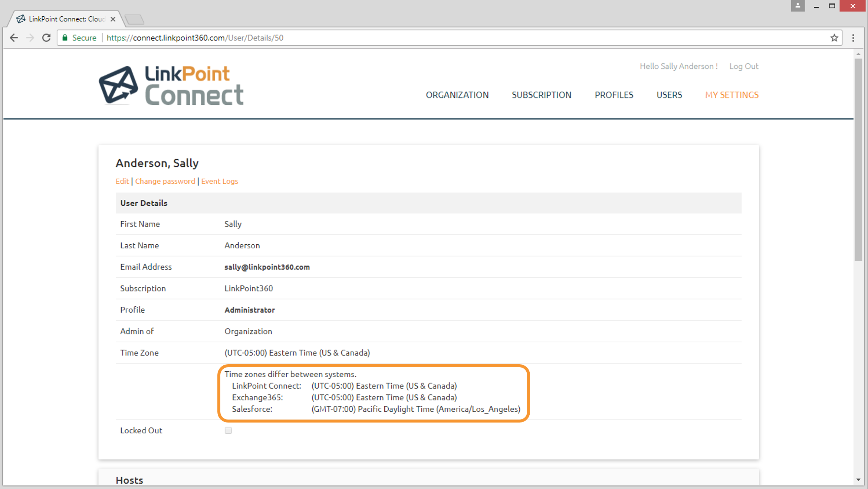868x489 pixels.
Task: Click the browser Forward arrow
Action: click(x=30, y=38)
